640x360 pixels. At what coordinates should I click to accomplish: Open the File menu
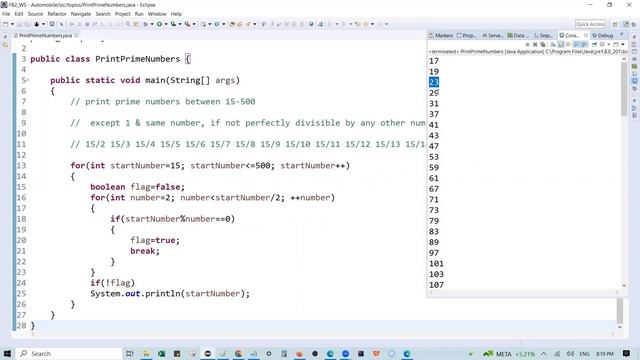[6, 14]
